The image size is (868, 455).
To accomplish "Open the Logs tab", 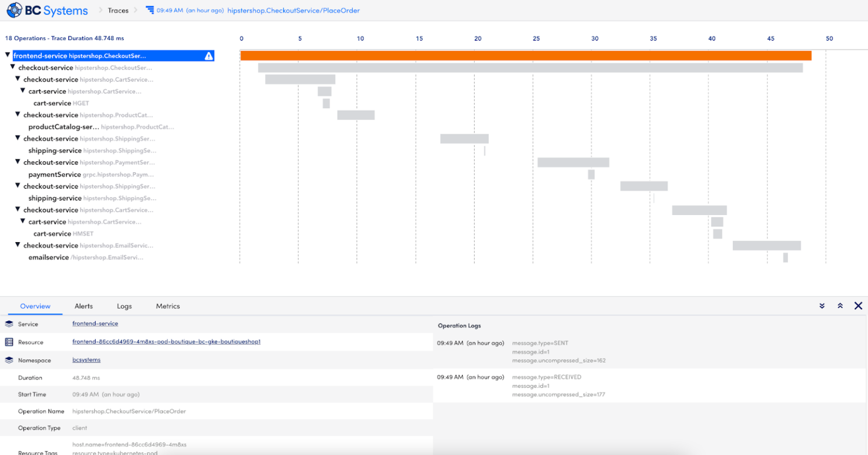I will [x=124, y=306].
